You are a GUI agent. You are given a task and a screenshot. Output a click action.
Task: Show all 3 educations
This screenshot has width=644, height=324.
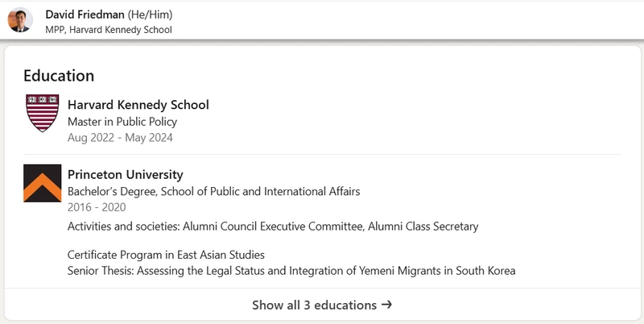click(314, 305)
